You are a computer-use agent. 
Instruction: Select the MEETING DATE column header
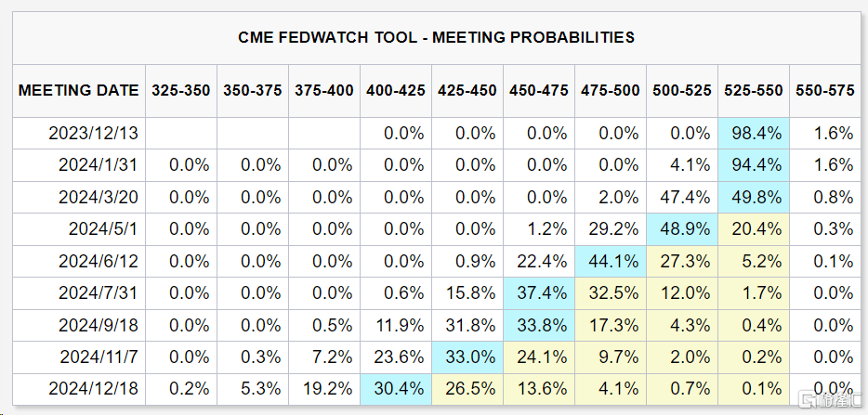79,91
